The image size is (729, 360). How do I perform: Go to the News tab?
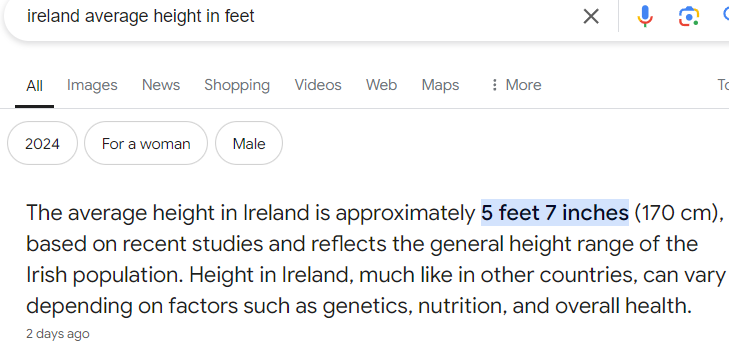(x=161, y=85)
